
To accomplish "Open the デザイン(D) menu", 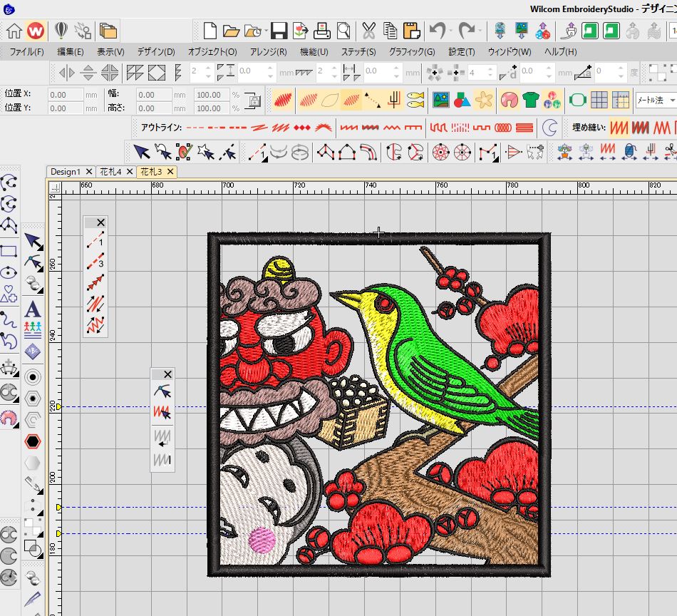I will click(156, 52).
